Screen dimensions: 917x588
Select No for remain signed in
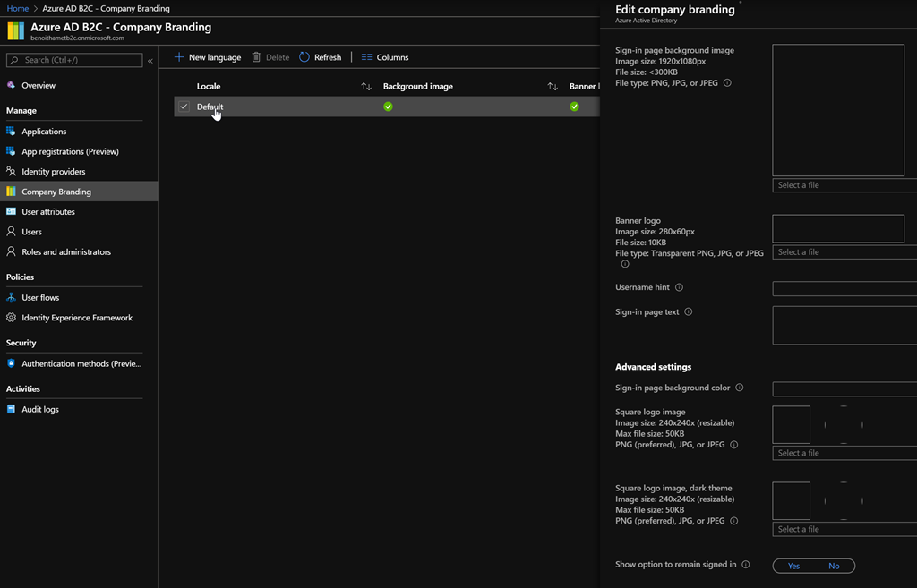(834, 566)
